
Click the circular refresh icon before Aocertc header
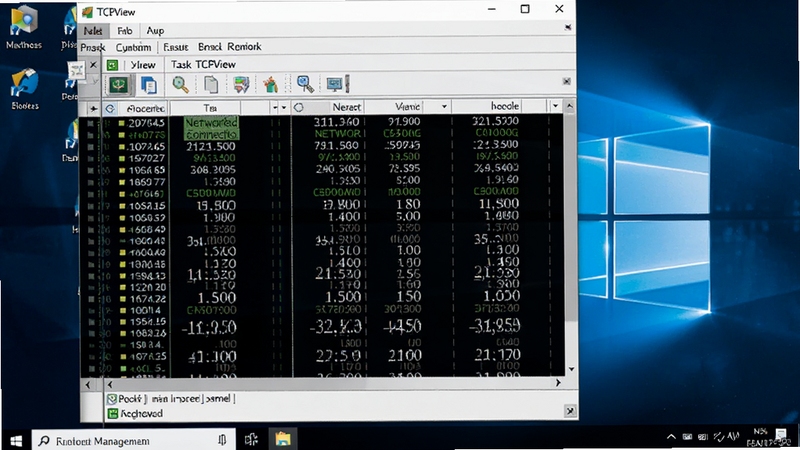click(110, 108)
